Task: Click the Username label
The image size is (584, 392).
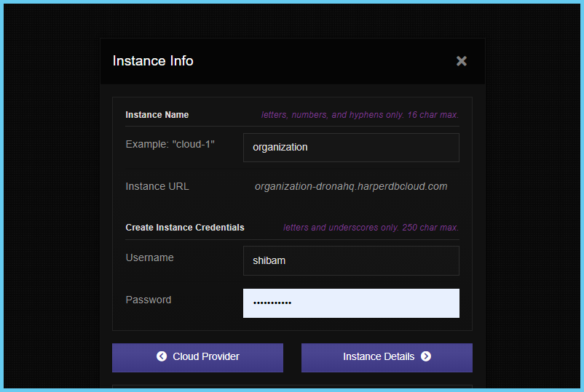Action: pos(149,257)
